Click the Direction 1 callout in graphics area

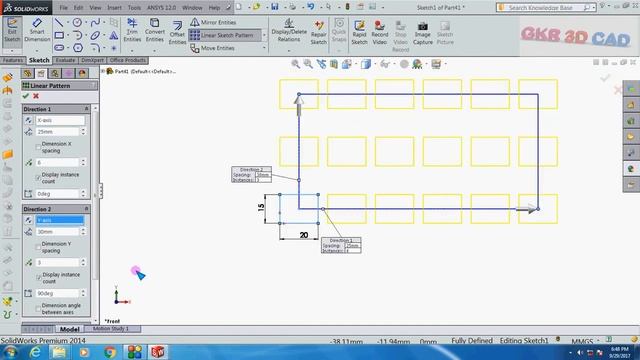click(x=341, y=245)
